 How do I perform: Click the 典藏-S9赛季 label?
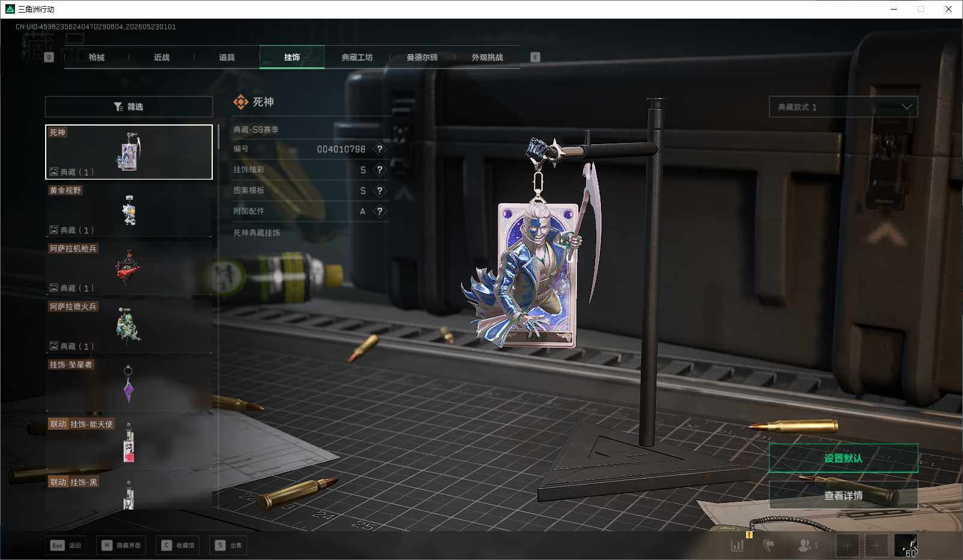tap(256, 130)
